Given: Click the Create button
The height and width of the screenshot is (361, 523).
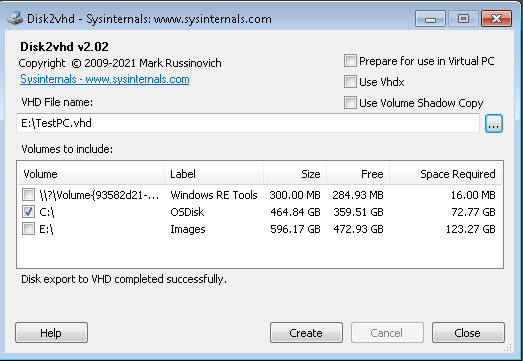Looking at the screenshot, I should pos(306,333).
